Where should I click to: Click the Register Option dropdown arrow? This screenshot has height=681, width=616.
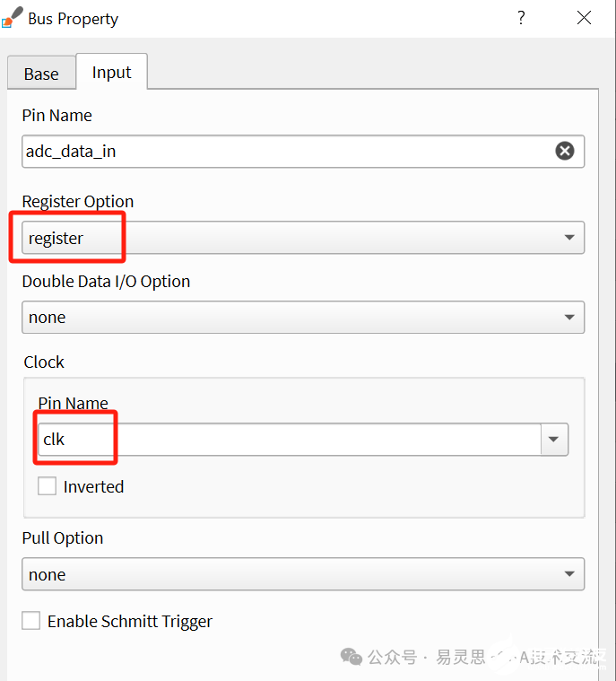click(569, 238)
